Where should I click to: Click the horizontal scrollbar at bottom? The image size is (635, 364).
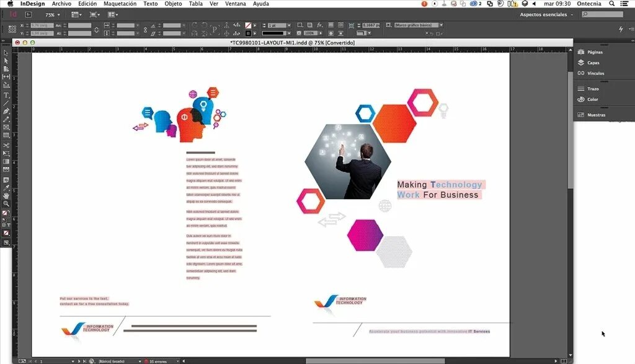coord(375,361)
